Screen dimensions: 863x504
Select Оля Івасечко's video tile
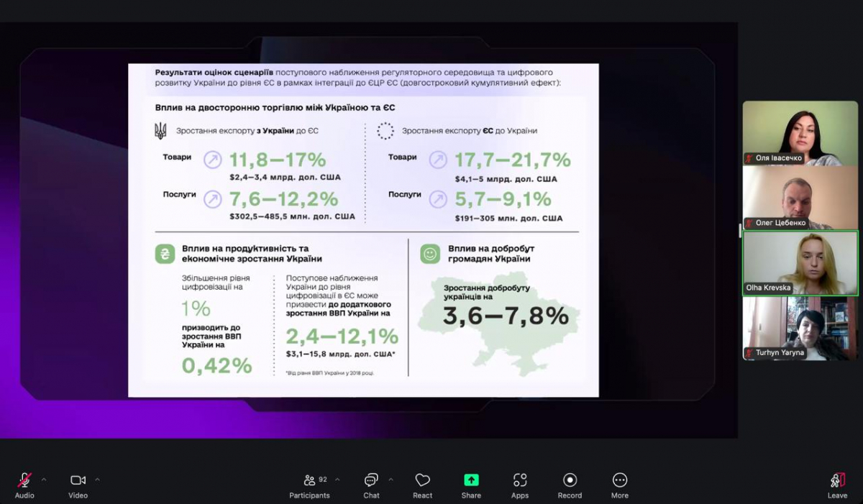point(800,133)
